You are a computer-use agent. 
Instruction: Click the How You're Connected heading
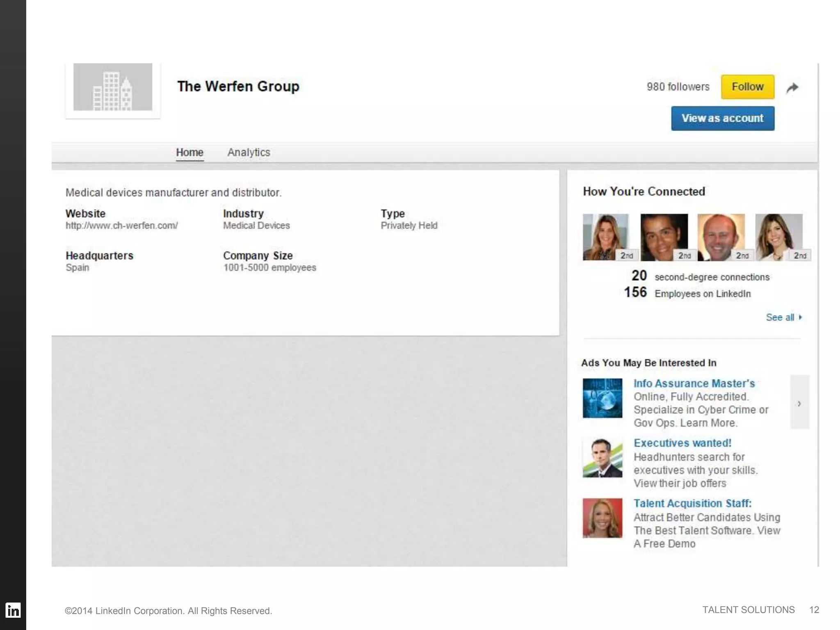644,192
